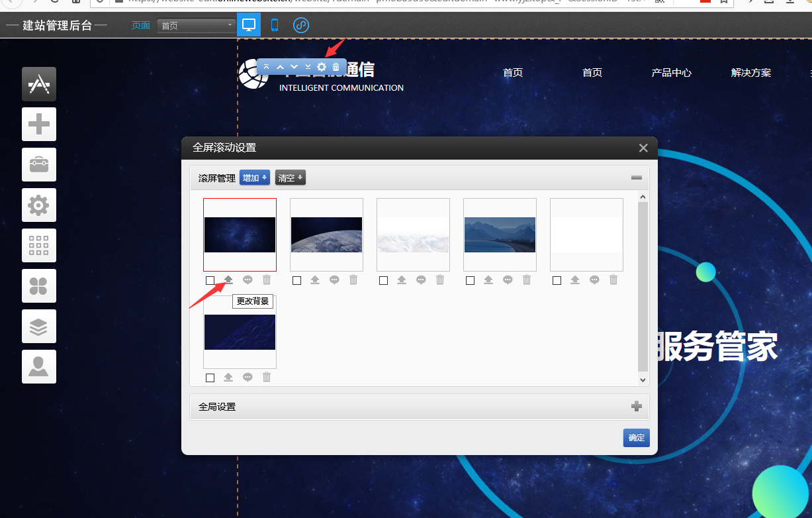Tick the checkbox under blank white screen
The width and height of the screenshot is (812, 518).
tap(557, 281)
